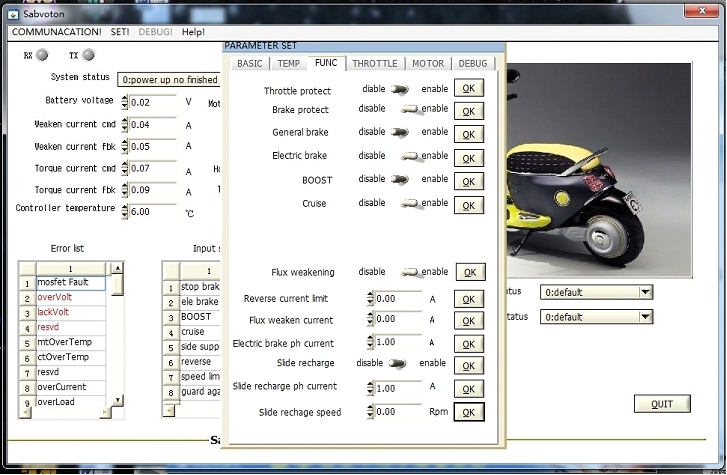
Task: Click the Reverse current limit stepper arrows
Action: [x=371, y=299]
